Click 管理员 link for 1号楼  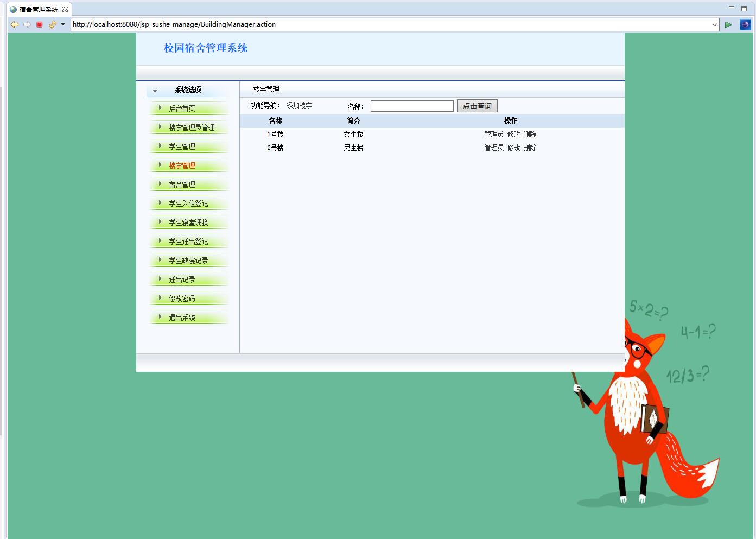[x=494, y=134]
